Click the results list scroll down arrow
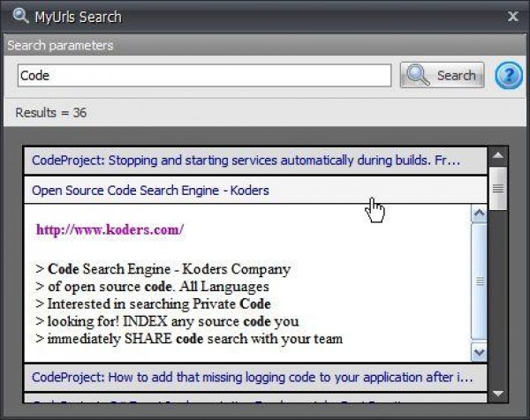Image resolution: width=530 pixels, height=420 pixels. click(x=498, y=394)
